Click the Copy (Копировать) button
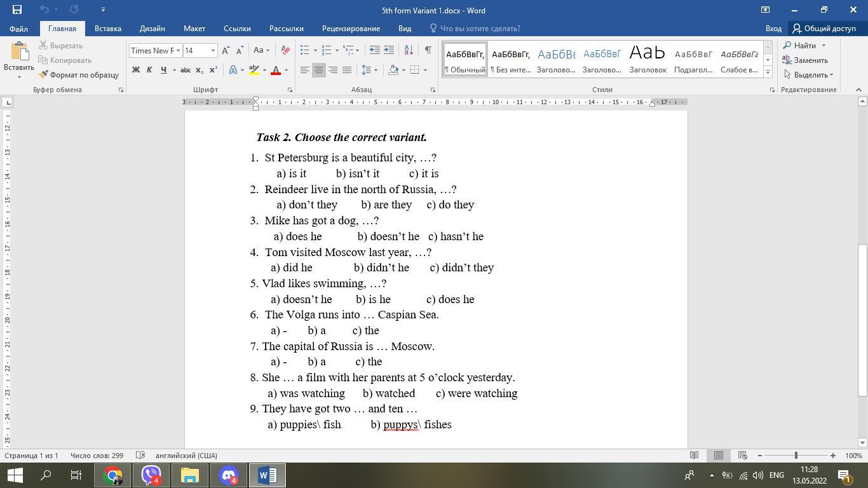 pyautogui.click(x=65, y=60)
